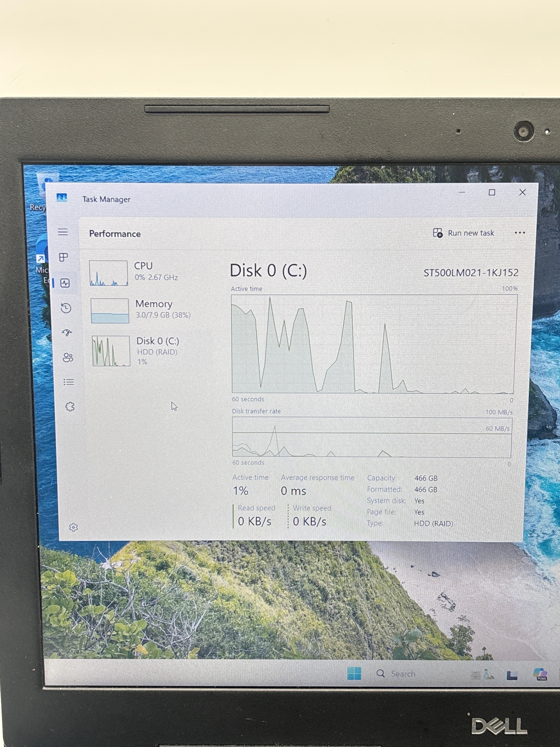Click the Run new task icon

(x=437, y=233)
